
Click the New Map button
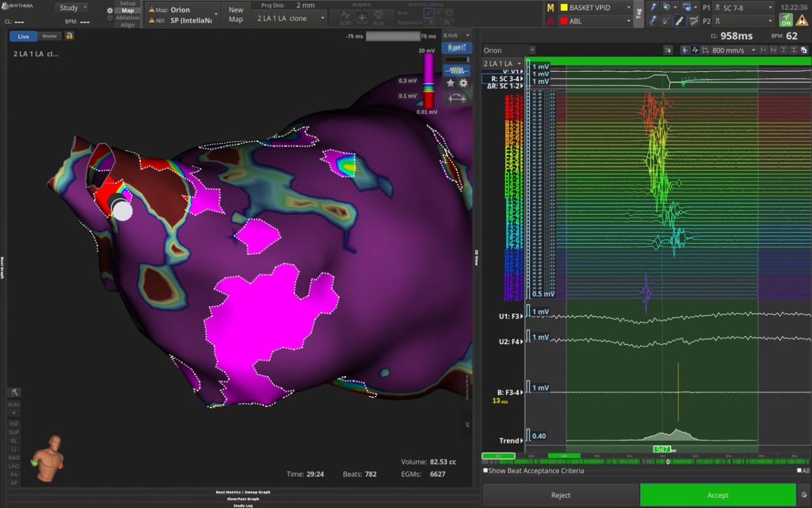point(235,14)
